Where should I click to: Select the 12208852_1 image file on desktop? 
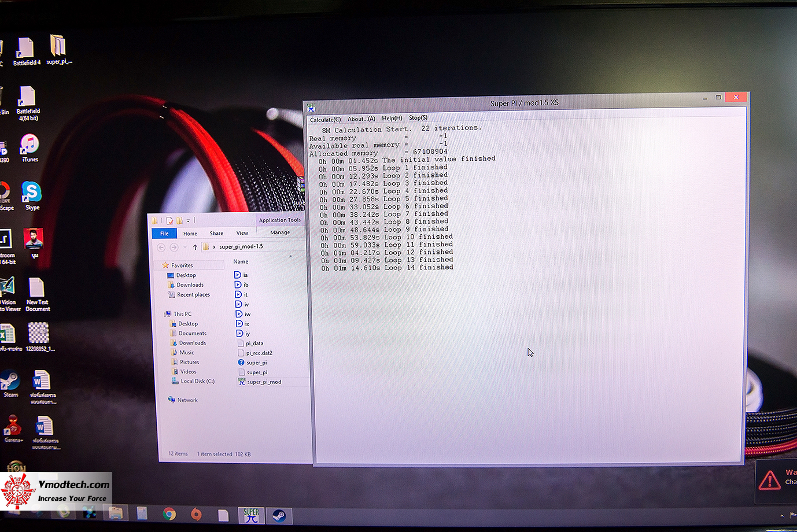coord(39,337)
